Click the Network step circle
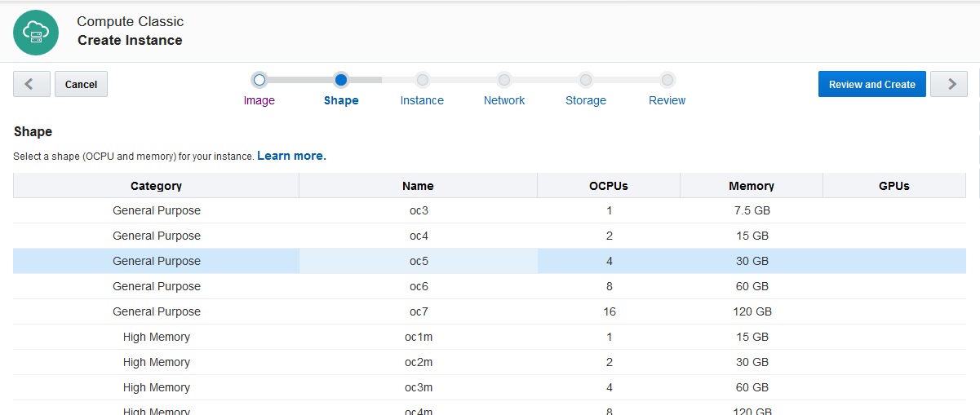This screenshot has height=415, width=980. point(504,80)
